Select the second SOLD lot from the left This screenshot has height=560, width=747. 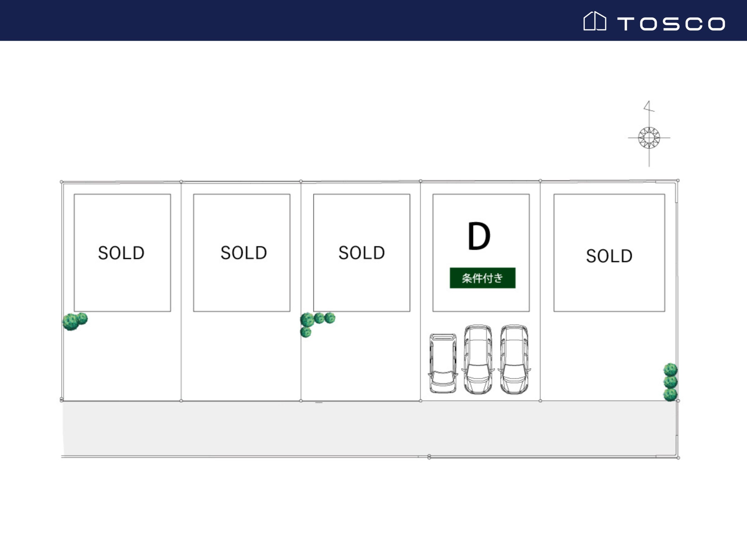pos(243,253)
